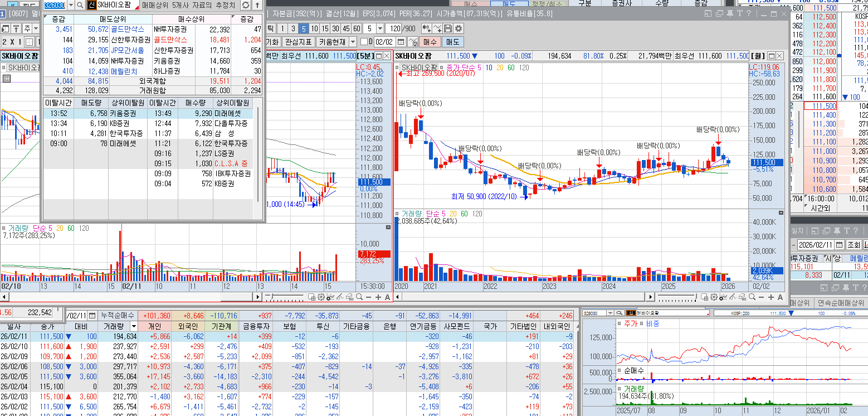Click the pin icon in chart window title bar

click(730, 13)
